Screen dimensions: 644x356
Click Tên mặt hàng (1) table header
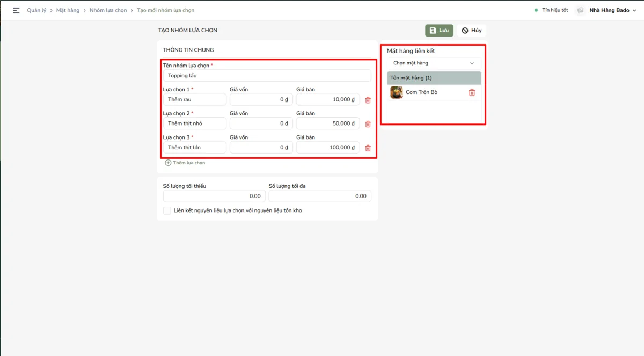click(434, 78)
